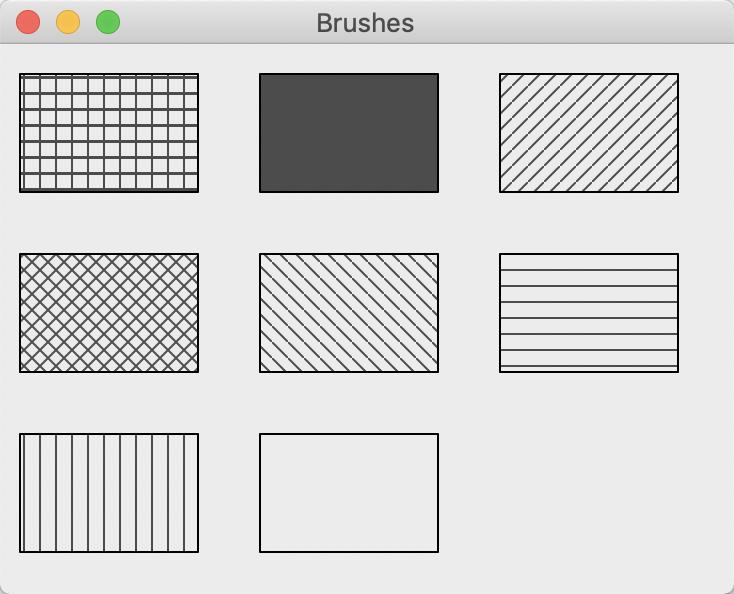Minimize the Brushes window with yellow button

click(68, 22)
